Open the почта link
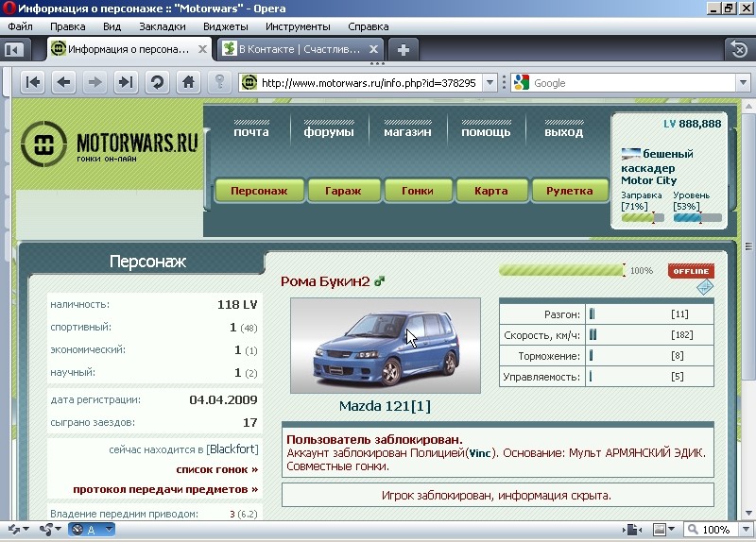 [x=251, y=131]
